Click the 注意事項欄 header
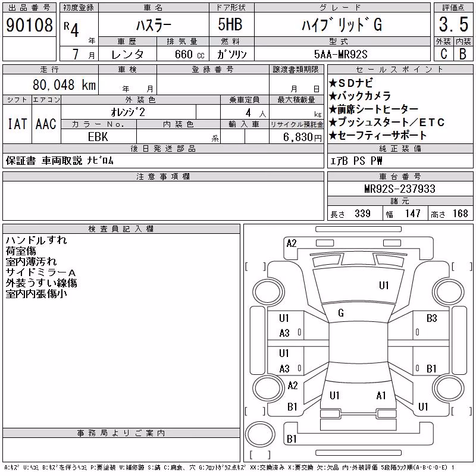The width and height of the screenshot is (476, 476). pyautogui.click(x=163, y=177)
